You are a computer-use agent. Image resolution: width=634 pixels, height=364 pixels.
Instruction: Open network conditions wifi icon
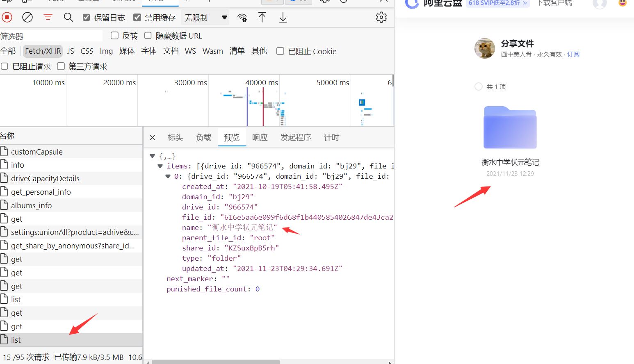click(242, 18)
